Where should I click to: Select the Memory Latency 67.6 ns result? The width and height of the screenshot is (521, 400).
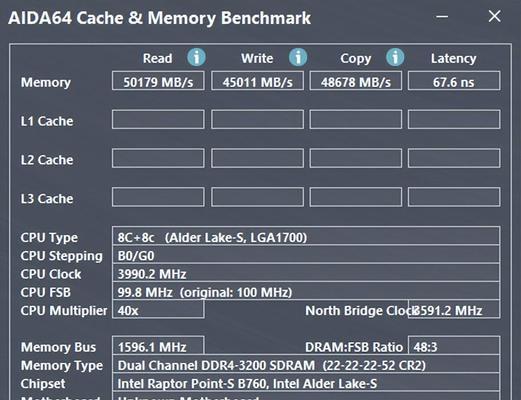point(454,81)
